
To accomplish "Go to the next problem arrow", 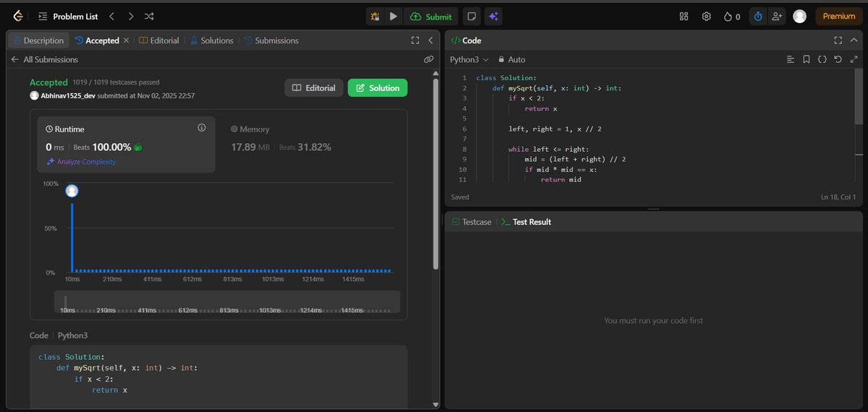I will [x=130, y=16].
